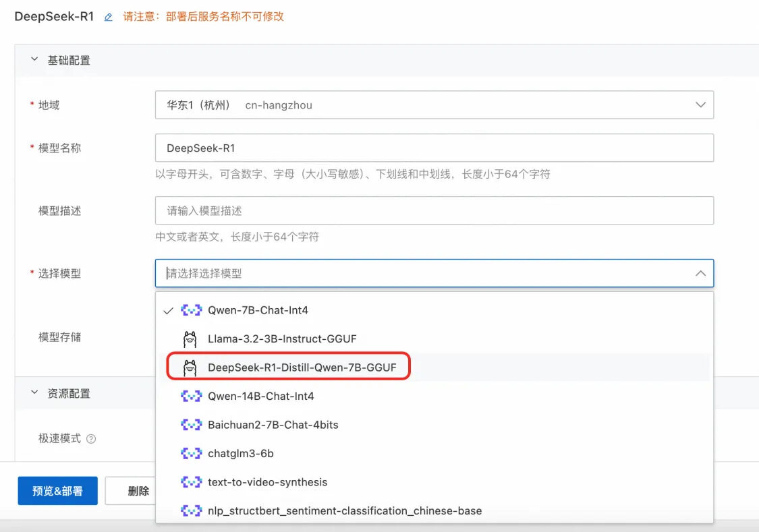This screenshot has height=532, width=759.
Task: Click the llama icon beside DeepSeek-R1-Distill-Qwen-7B-GGUF
Action: [x=190, y=367]
